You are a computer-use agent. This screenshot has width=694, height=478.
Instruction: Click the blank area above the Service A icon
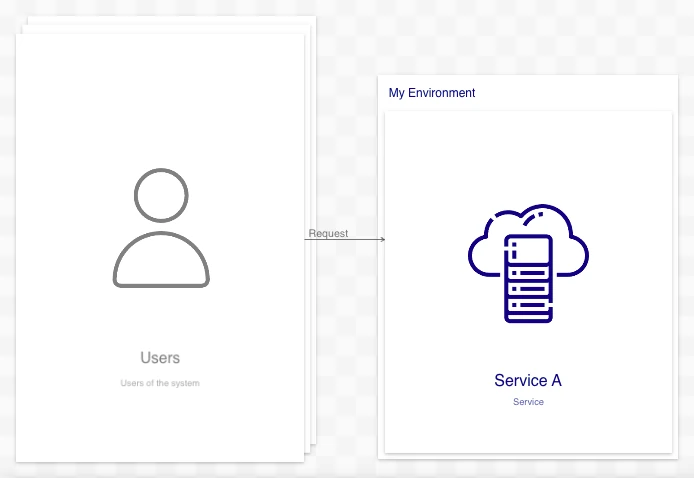[x=528, y=150]
